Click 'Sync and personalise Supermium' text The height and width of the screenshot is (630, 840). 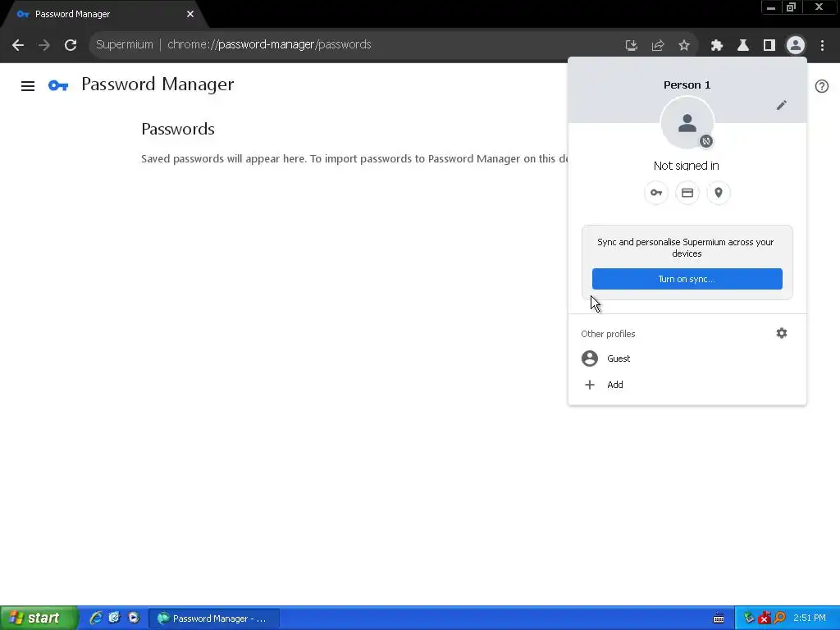tap(686, 248)
